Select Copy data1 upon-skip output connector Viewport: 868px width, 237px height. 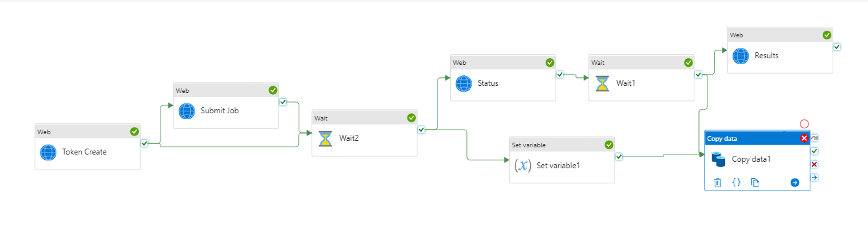[x=814, y=138]
